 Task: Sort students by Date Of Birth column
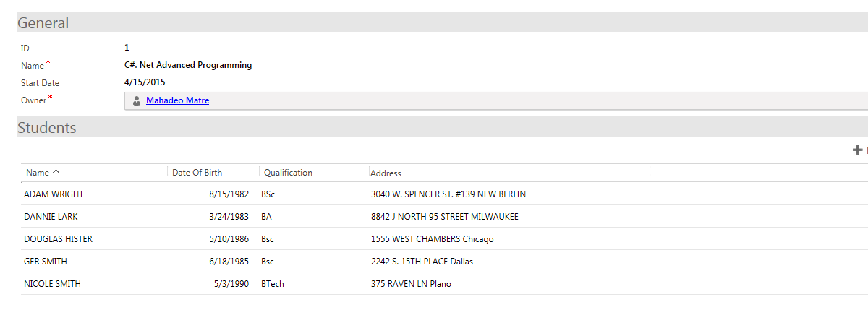(x=197, y=173)
